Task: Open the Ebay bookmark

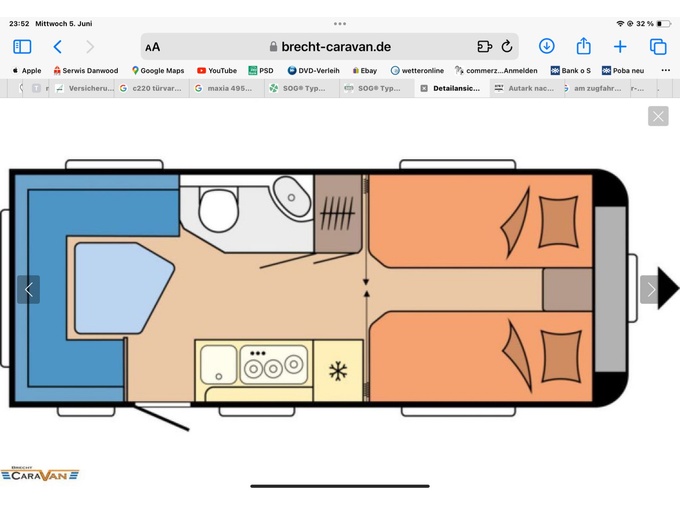Action: pyautogui.click(x=364, y=71)
